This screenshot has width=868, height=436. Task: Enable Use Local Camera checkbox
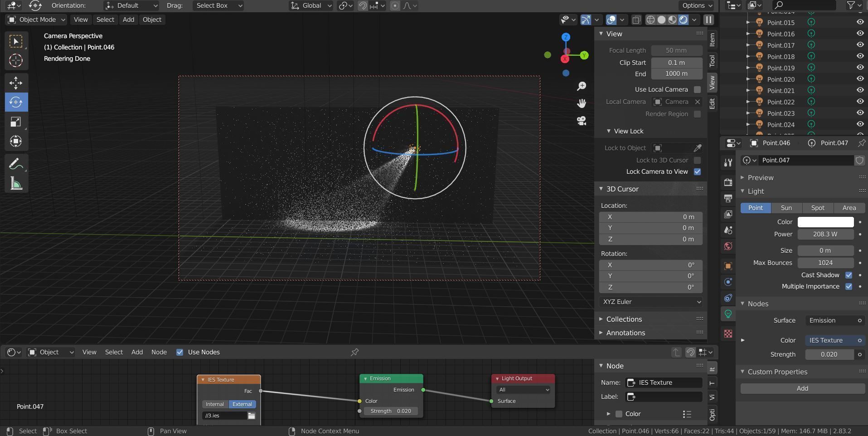tap(697, 89)
